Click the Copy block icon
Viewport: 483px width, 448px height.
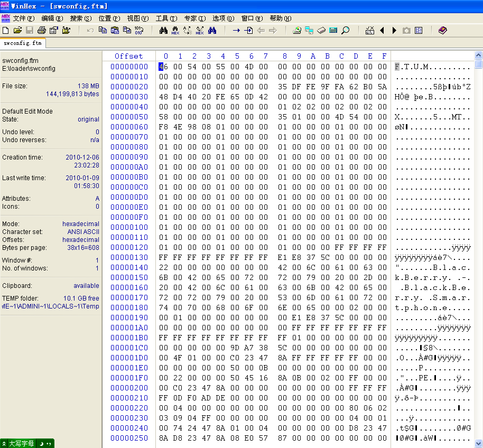(x=103, y=30)
